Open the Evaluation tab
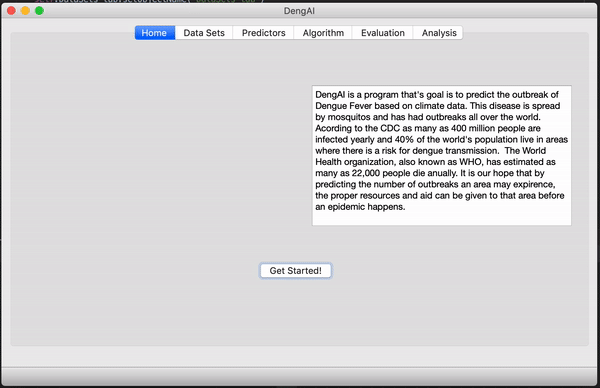This screenshot has height=388, width=600. (x=383, y=33)
